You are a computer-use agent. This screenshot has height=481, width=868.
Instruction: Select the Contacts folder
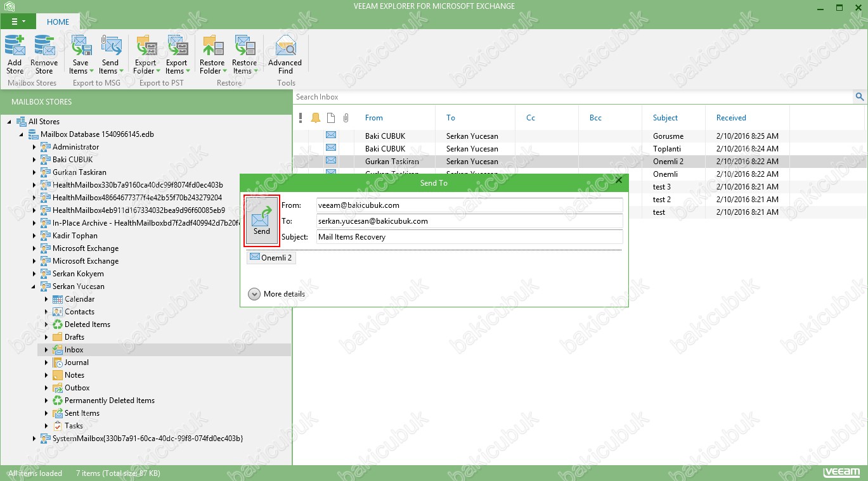79,312
